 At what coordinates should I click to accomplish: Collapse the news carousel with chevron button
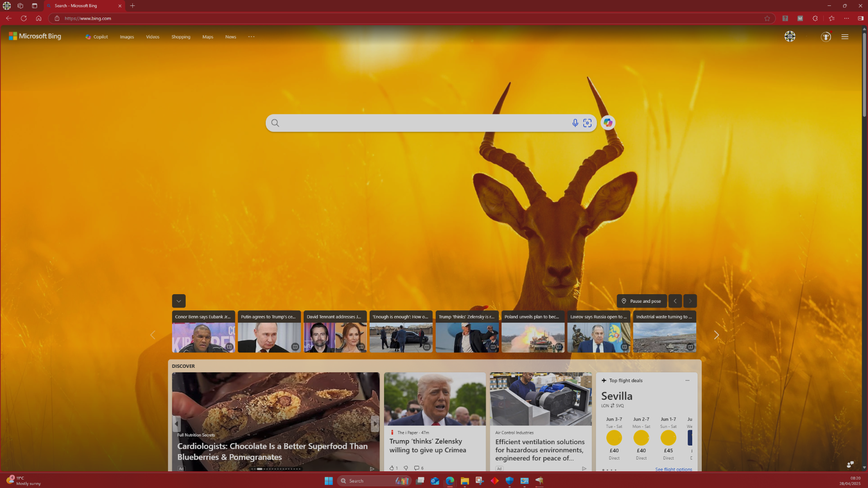click(178, 301)
